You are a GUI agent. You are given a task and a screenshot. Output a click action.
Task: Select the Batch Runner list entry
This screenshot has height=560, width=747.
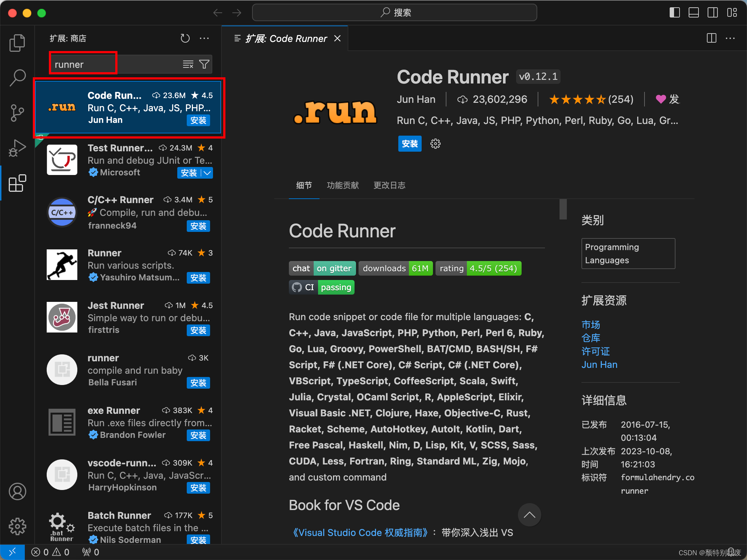click(x=128, y=526)
